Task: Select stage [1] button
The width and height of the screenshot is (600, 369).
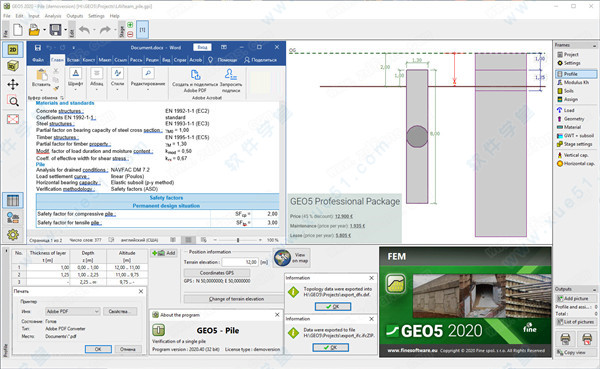Action: point(142,29)
